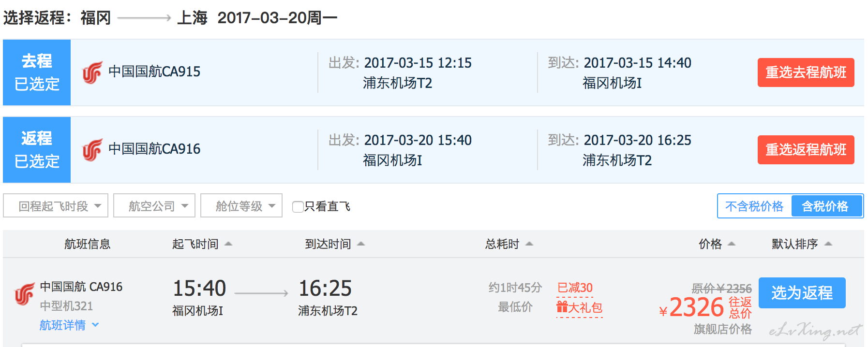Click sort arrow next to 起飞时间
Image resolution: width=868 pixels, height=347 pixels.
click(x=228, y=244)
